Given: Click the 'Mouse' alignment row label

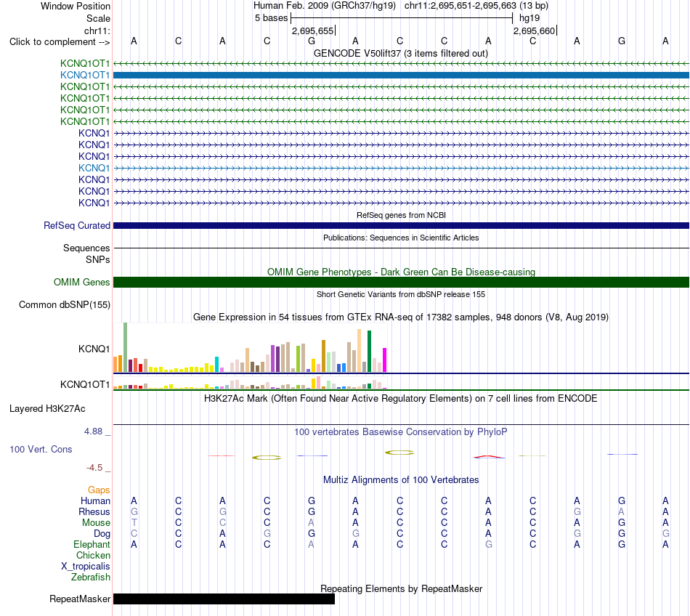Looking at the screenshot, I should click(x=96, y=523).
